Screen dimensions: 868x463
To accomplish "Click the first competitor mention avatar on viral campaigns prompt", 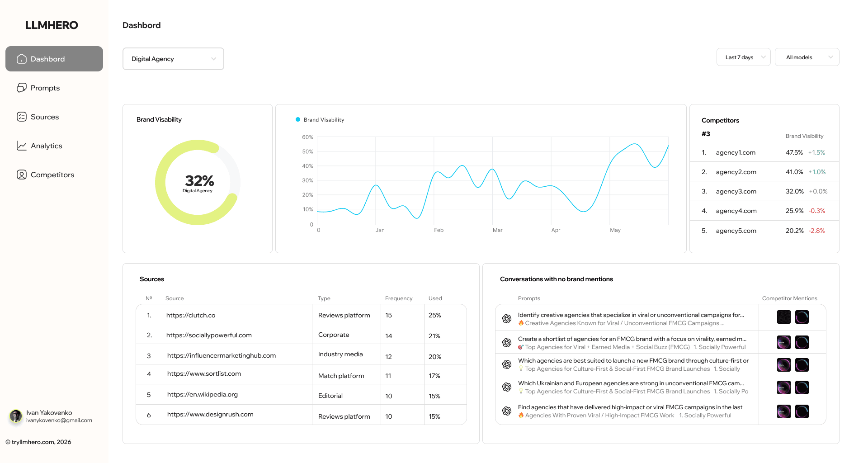I will coord(783,317).
